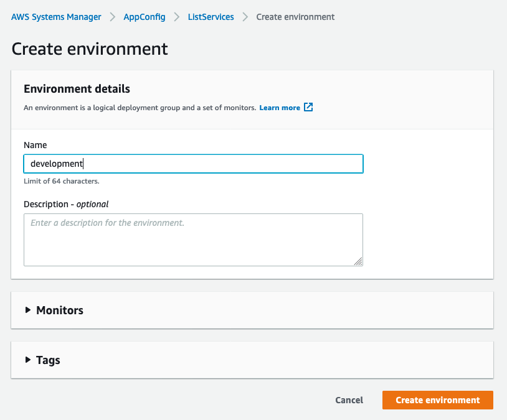Open the AWS Systems Manager breadcrumb link
This screenshot has height=420, width=507.
[56, 17]
